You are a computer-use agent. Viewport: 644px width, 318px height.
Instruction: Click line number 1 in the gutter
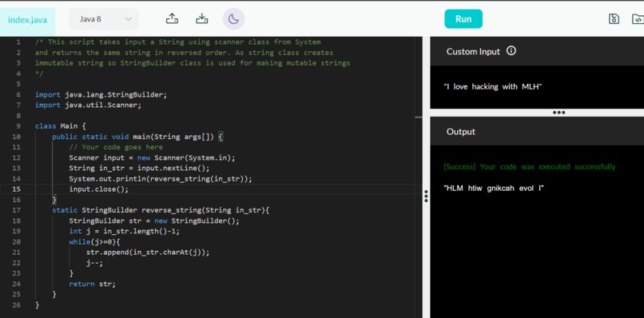click(18, 42)
